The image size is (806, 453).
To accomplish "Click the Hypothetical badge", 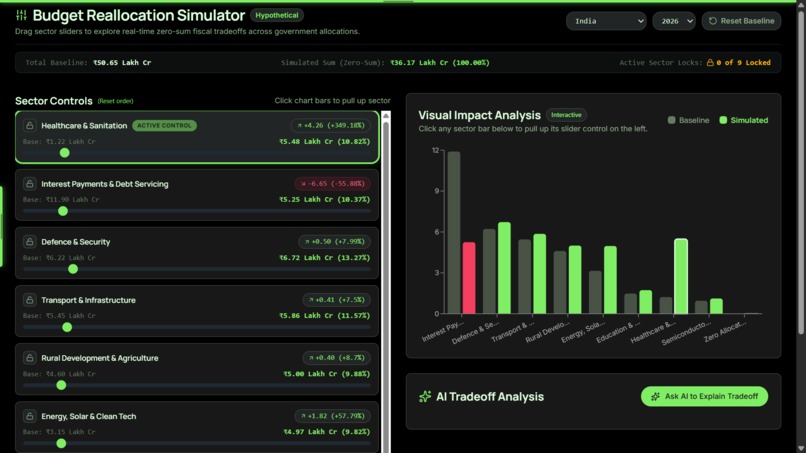I will 277,15.
